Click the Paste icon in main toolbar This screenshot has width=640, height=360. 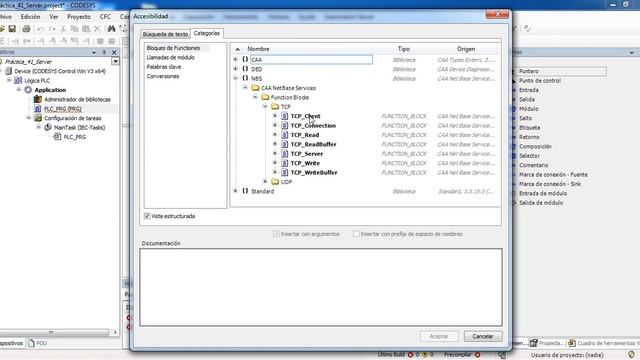(86, 29)
